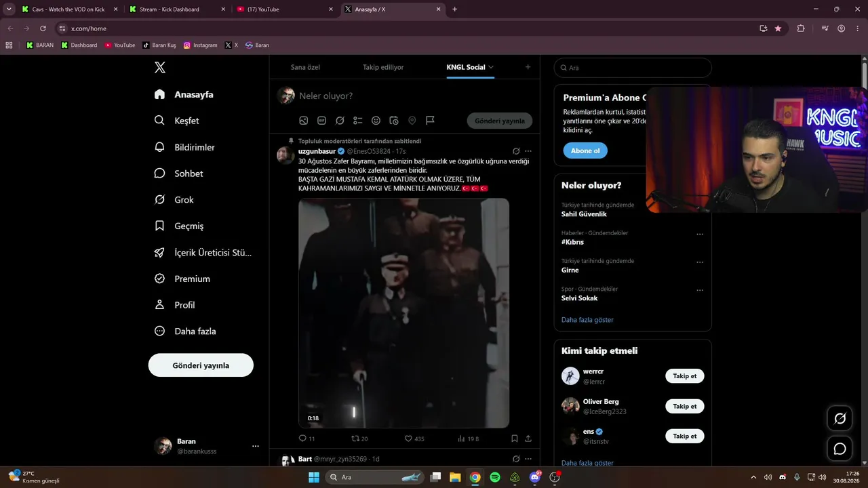Open #Kıbrıs trending topic

pos(572,242)
